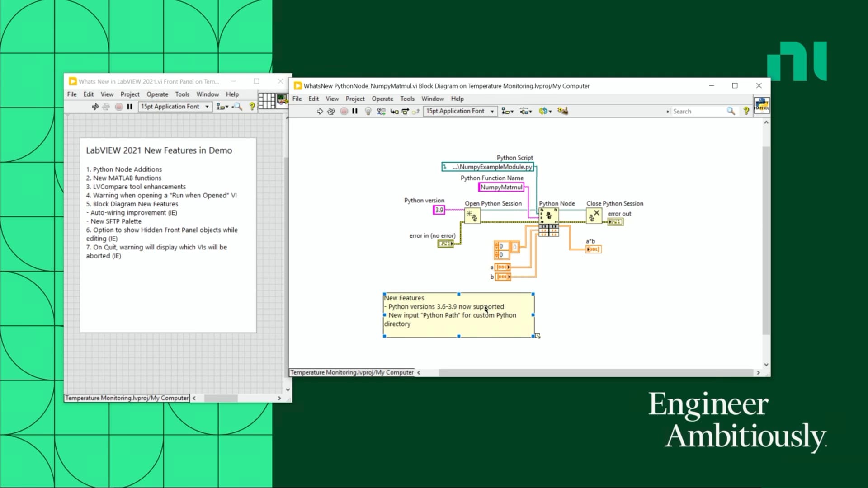Image resolution: width=868 pixels, height=488 pixels.
Task: Click the 2D array constant index display
Action: click(x=501, y=250)
